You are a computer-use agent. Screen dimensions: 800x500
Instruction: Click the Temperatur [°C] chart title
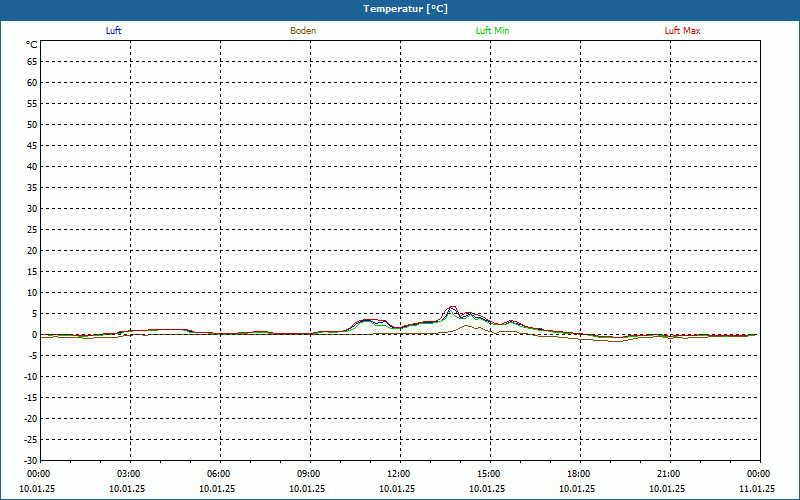point(406,9)
